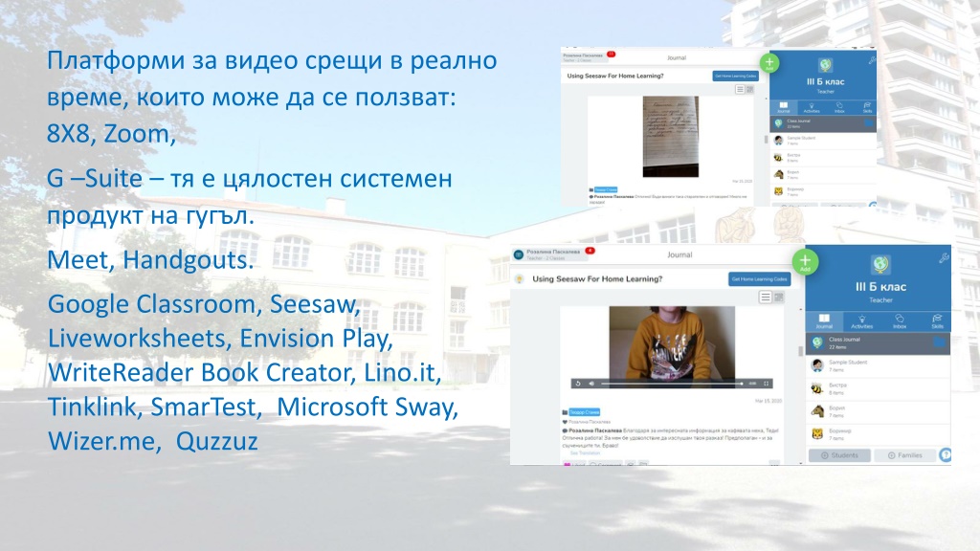Open the help question-mark icon in lower screenshot
The height and width of the screenshot is (551, 980).
click(x=946, y=455)
